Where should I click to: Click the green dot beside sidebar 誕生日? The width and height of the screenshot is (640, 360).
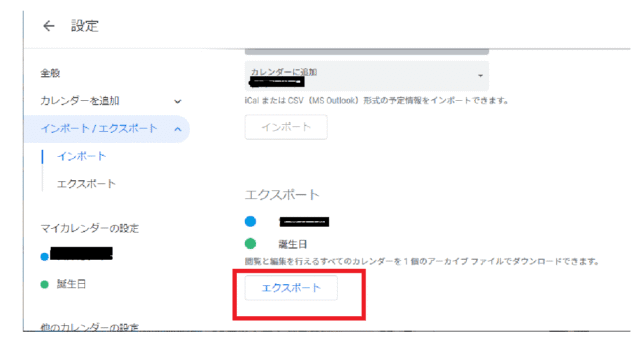pyautogui.click(x=44, y=284)
